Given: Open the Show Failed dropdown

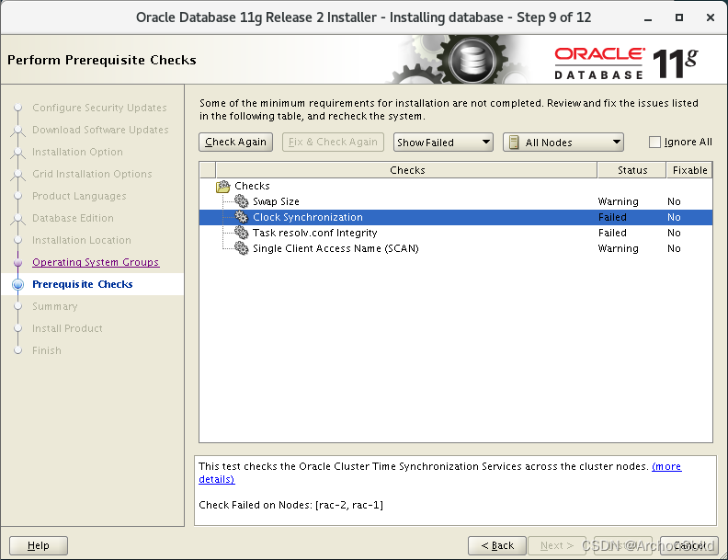Looking at the screenshot, I should pyautogui.click(x=443, y=143).
